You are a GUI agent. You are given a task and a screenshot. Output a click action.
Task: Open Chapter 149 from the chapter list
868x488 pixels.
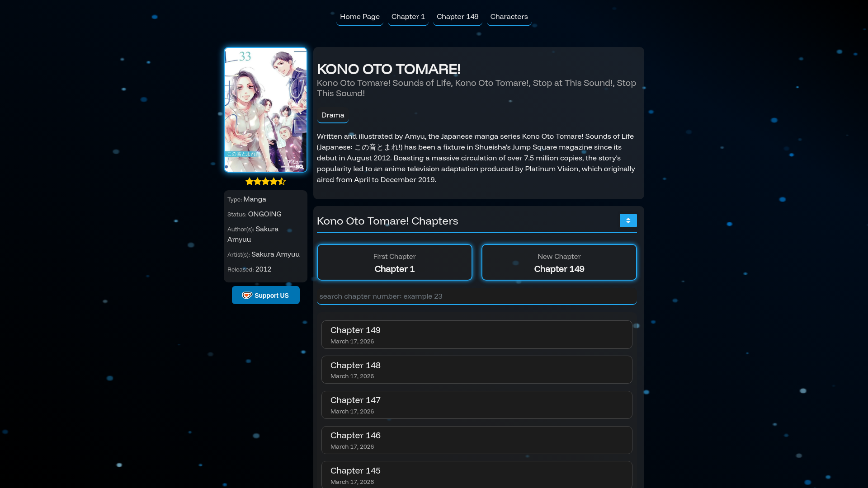pos(477,335)
